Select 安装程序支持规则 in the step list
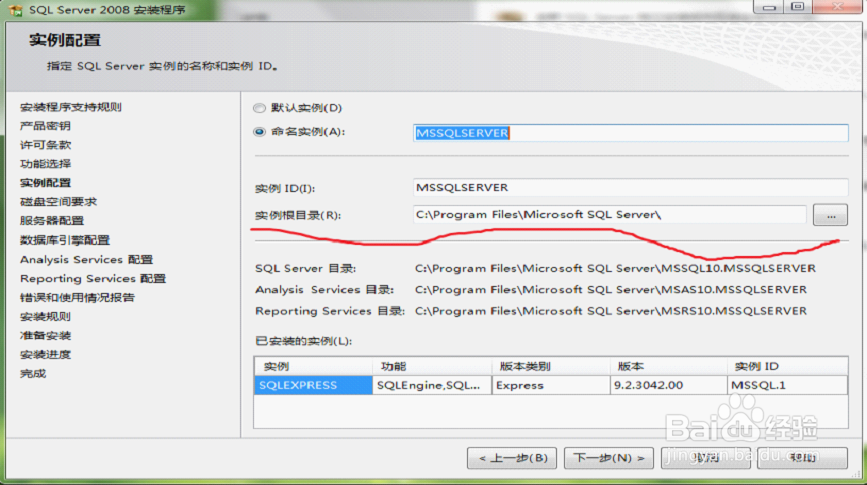Screen dimensions: 867x485 pyautogui.click(x=71, y=107)
